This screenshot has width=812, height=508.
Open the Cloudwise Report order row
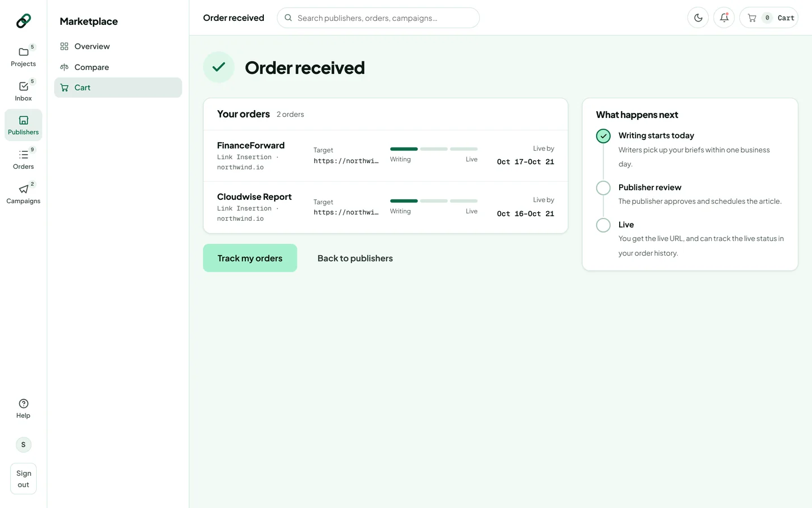point(386,207)
